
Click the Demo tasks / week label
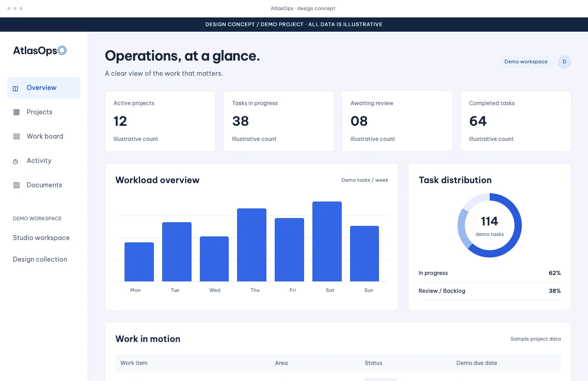click(x=365, y=180)
